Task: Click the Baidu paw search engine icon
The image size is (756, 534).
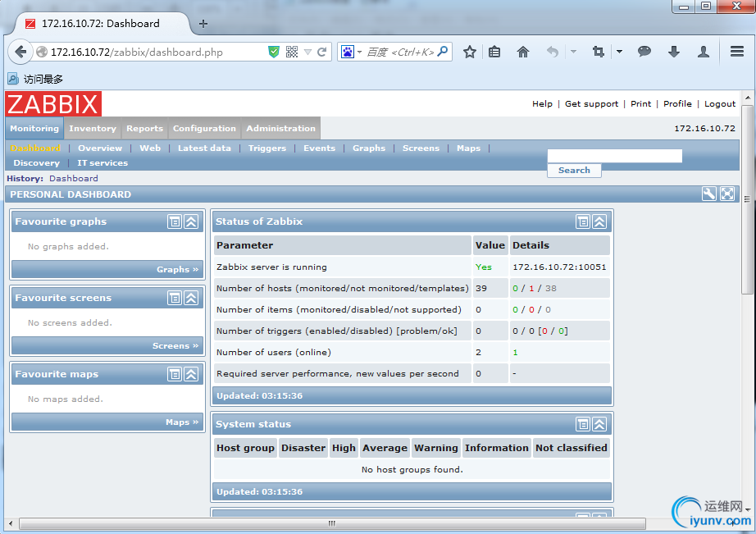Action: click(348, 52)
